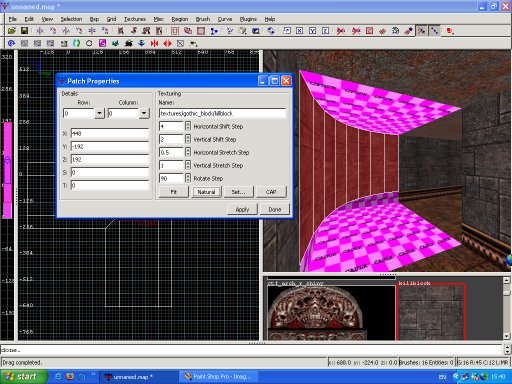Screen dimensions: 512x384
Task: Toggle the first pressed button in top toolbar
Action: tap(422, 31)
